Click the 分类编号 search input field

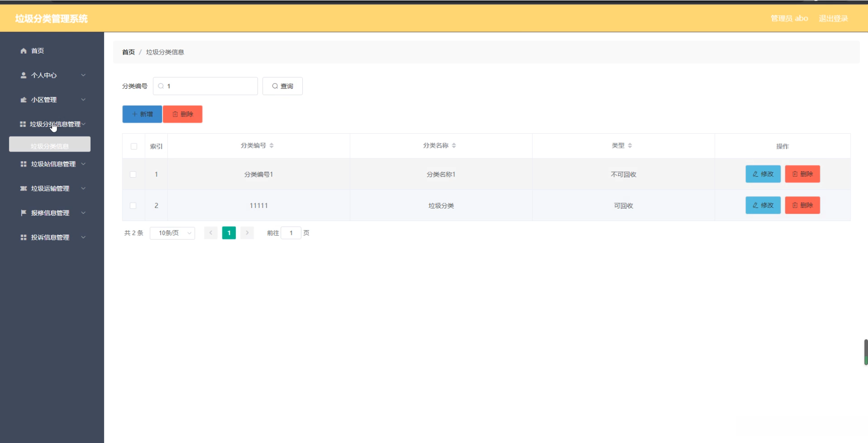(x=205, y=86)
